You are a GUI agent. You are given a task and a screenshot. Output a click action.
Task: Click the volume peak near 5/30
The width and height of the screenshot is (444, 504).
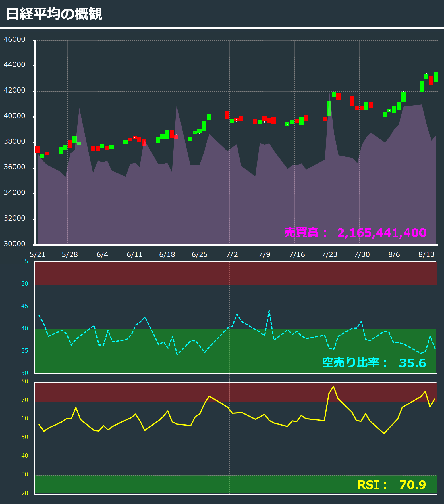pyautogui.click(x=79, y=109)
